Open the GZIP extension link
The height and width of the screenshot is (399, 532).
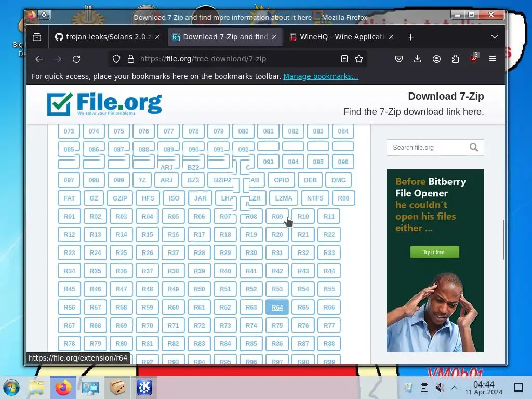[120, 198]
